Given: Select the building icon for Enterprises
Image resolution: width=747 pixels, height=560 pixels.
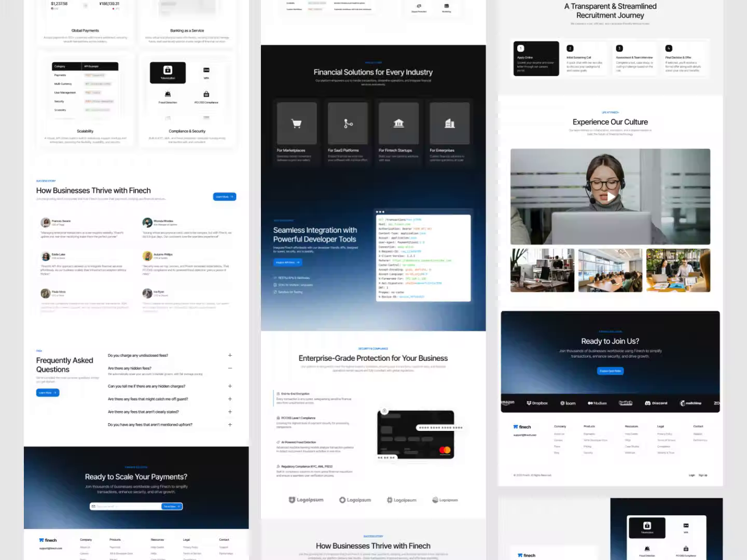Looking at the screenshot, I should [x=450, y=123].
